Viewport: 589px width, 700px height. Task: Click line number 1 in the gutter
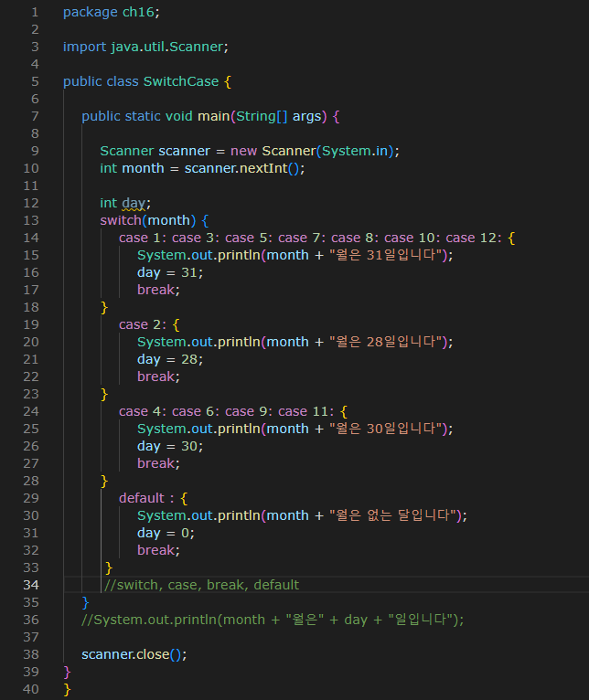(35, 12)
